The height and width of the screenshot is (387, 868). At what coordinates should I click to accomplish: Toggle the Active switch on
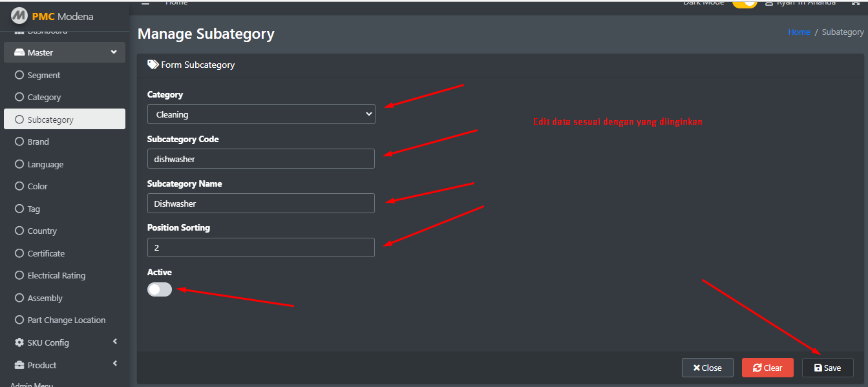(160, 289)
